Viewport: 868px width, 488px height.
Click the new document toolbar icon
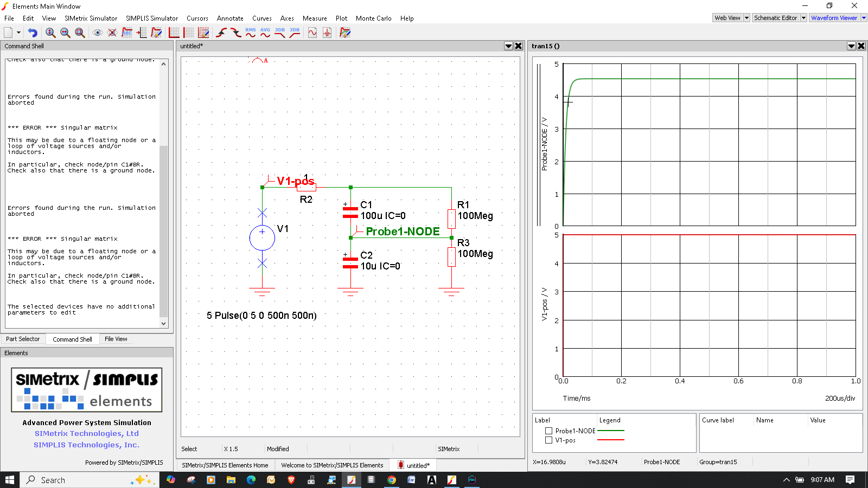(x=8, y=33)
